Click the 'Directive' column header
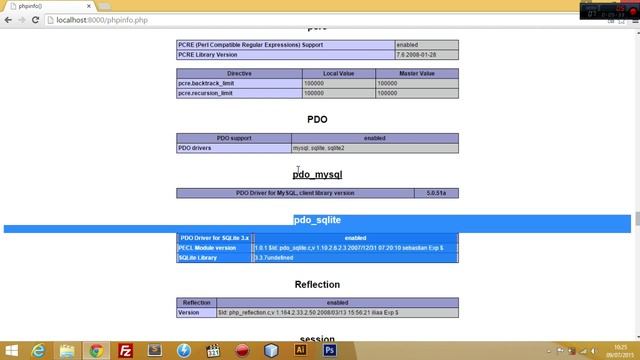The image size is (640, 360). 239,73
